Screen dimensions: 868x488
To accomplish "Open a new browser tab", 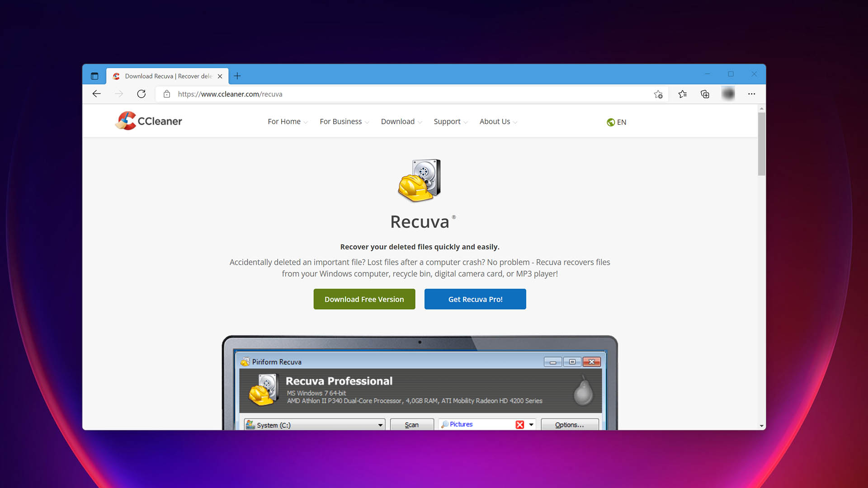I will click(x=237, y=76).
